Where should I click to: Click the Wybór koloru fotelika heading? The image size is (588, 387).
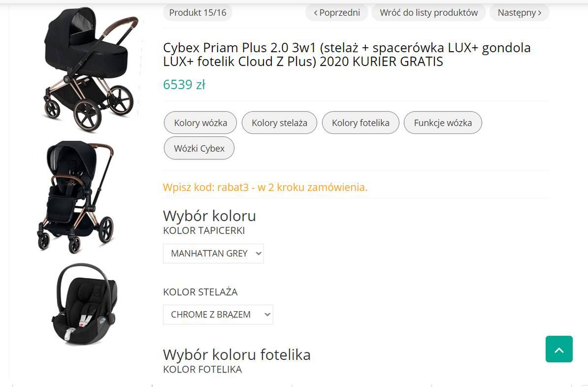pyautogui.click(x=236, y=355)
